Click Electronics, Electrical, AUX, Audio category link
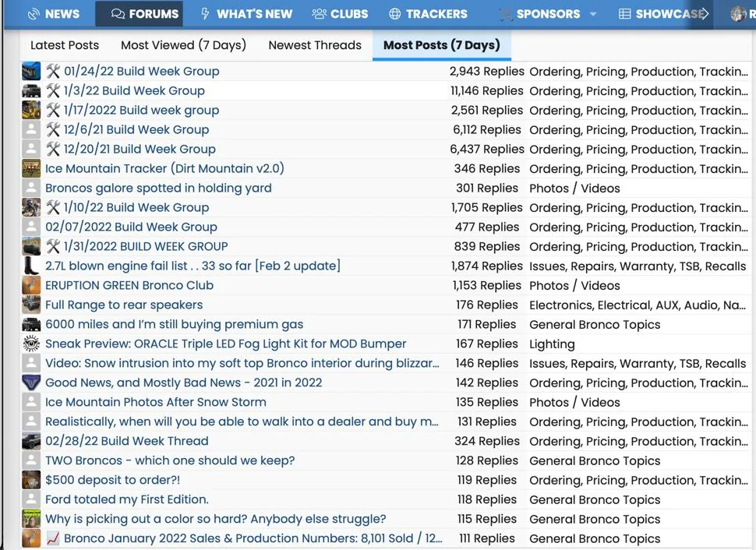Screen dimensions: 756x550 coord(638,305)
